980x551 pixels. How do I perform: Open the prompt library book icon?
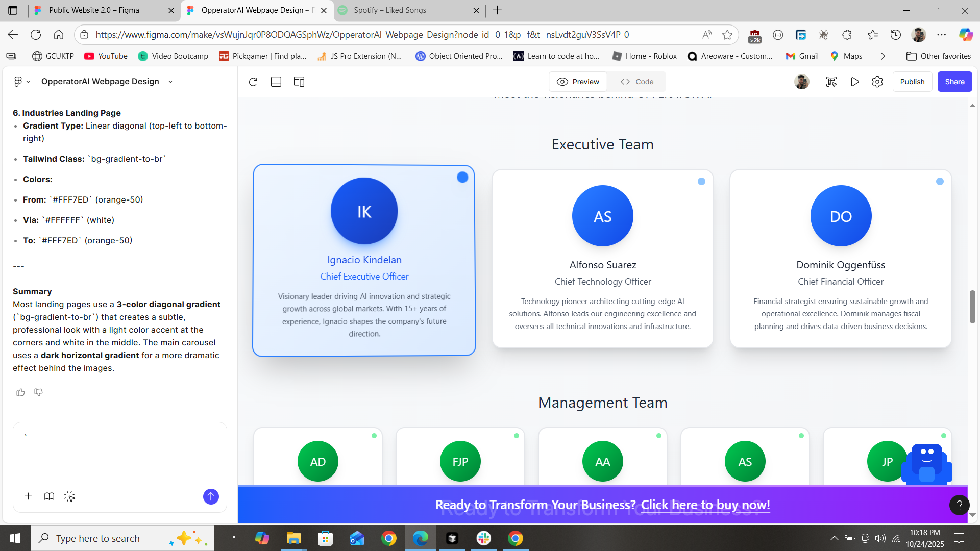click(x=49, y=496)
